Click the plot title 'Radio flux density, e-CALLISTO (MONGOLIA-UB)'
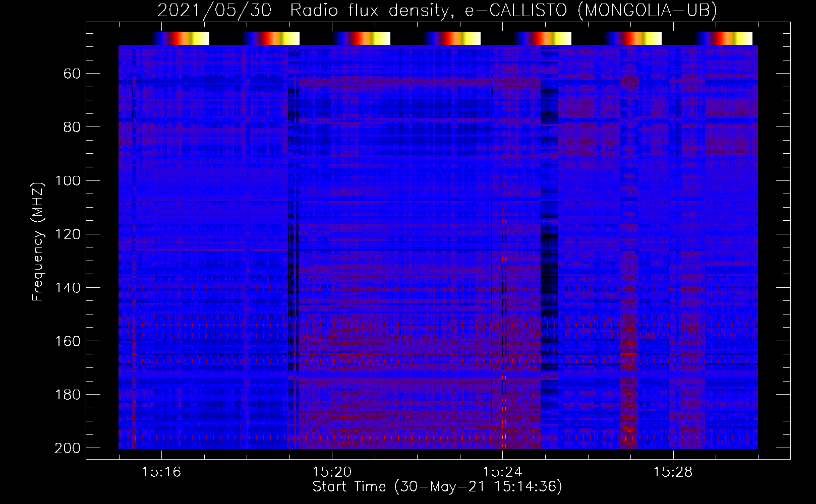This screenshot has width=816, height=504. click(503, 11)
